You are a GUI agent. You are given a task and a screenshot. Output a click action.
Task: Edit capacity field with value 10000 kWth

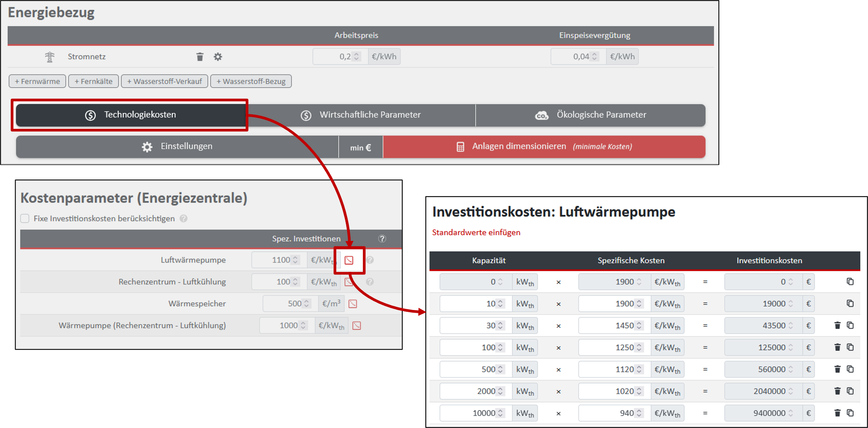476,413
